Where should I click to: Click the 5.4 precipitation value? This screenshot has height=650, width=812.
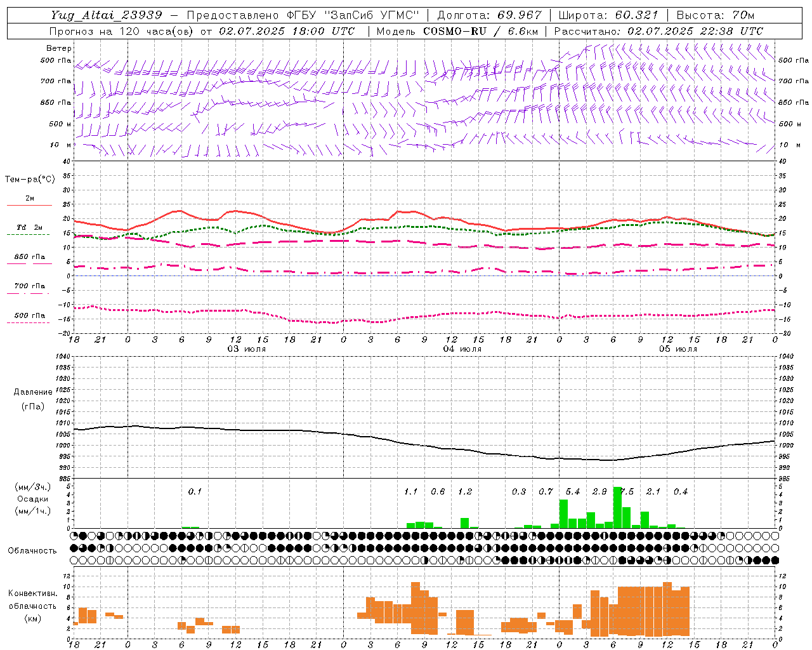(573, 492)
